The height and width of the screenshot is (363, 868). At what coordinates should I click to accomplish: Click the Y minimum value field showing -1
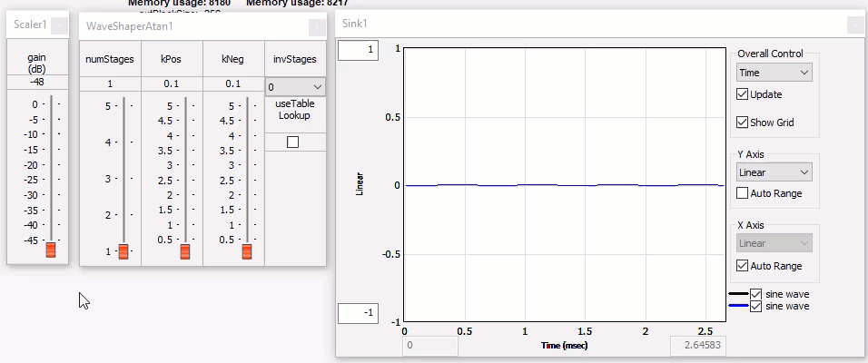pos(358,314)
